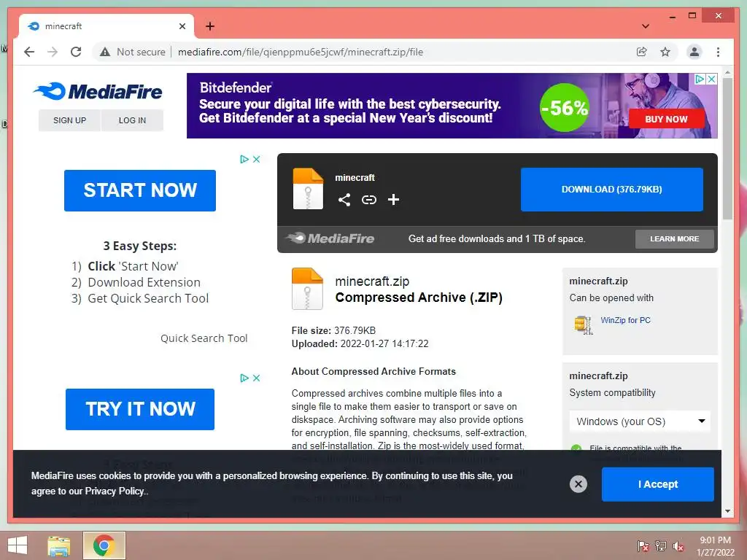
Task: Click the scrollbar down arrow
Action: [727, 511]
